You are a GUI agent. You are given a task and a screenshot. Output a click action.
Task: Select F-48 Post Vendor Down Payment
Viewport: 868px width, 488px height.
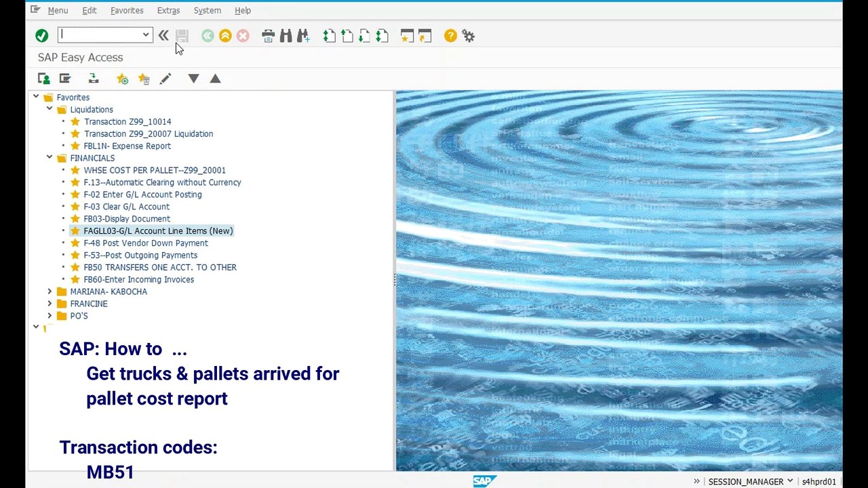[x=146, y=243]
